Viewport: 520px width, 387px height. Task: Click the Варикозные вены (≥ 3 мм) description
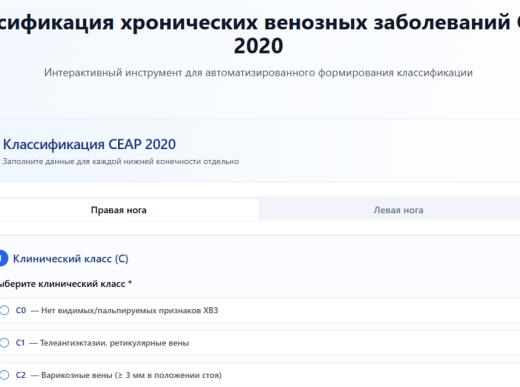click(x=131, y=375)
